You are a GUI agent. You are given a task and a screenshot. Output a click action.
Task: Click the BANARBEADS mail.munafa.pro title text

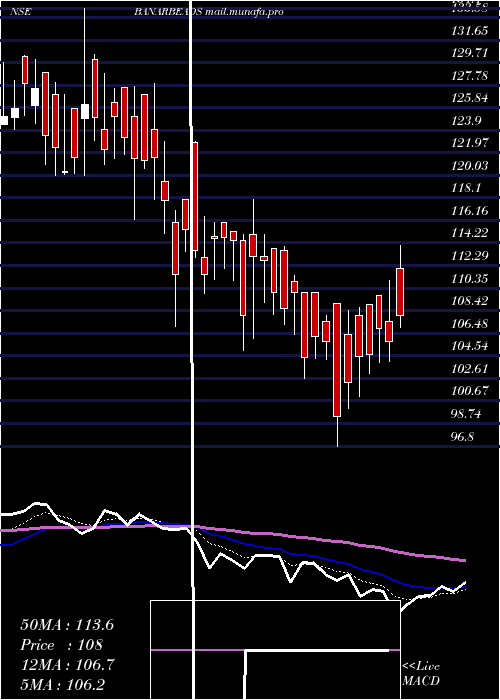tap(208, 12)
